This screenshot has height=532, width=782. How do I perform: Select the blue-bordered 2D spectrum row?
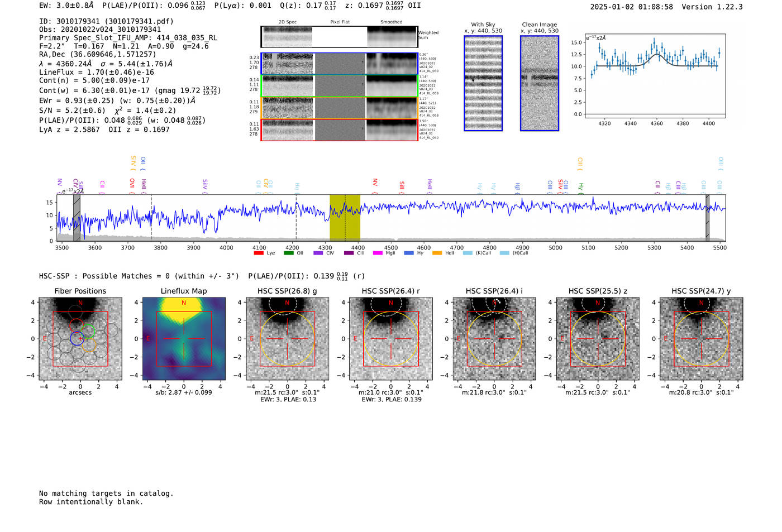(x=339, y=64)
